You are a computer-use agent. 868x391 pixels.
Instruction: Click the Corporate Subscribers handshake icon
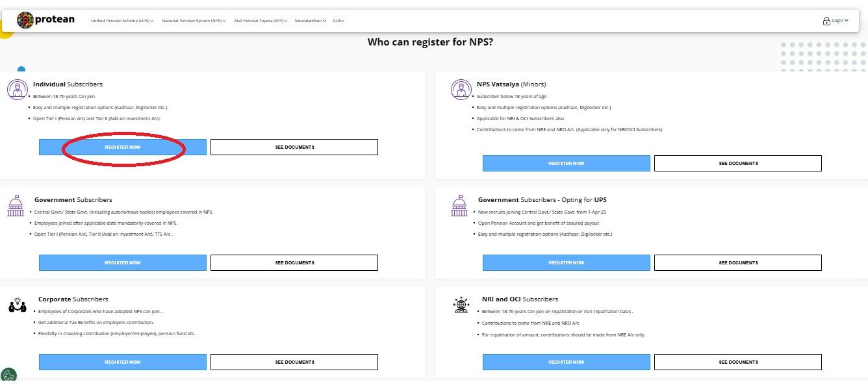18,305
